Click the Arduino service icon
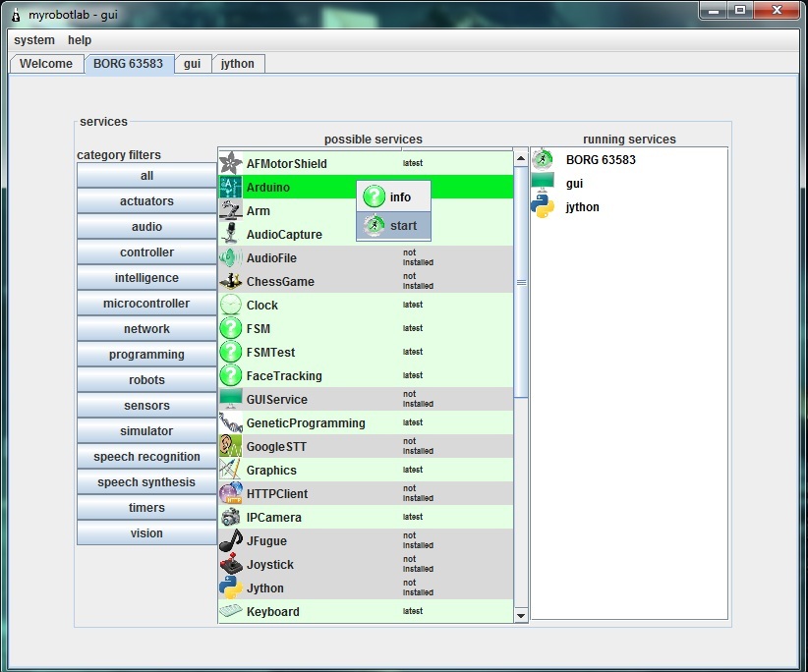Viewport: 808px width, 672px height. click(230, 187)
